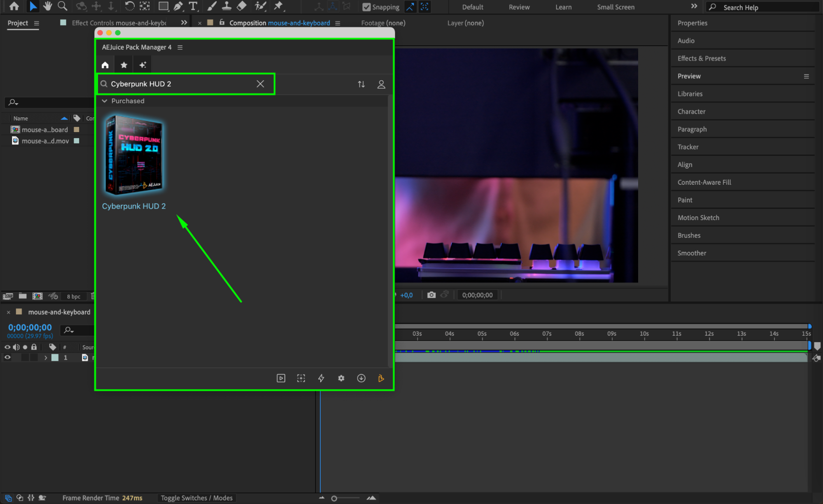Open AEJuice Pack Manager panel menu
Image resolution: width=823 pixels, height=504 pixels.
click(180, 47)
